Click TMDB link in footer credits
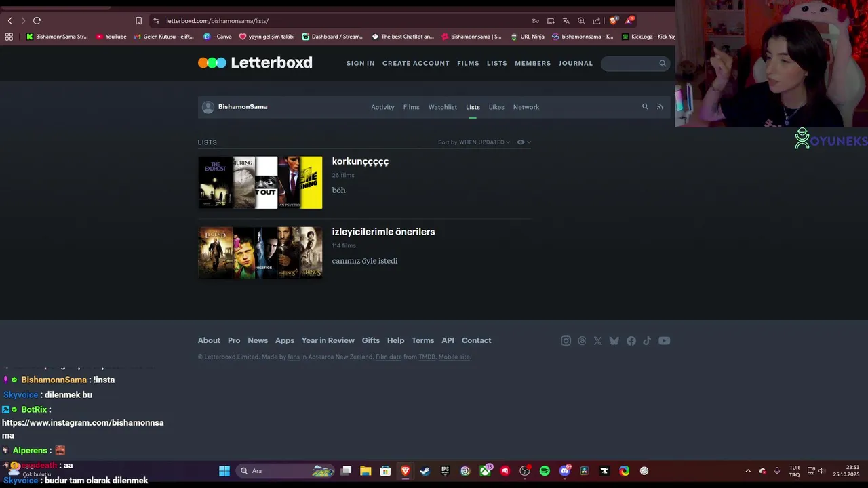Viewport: 868px width, 488px height. (427, 357)
